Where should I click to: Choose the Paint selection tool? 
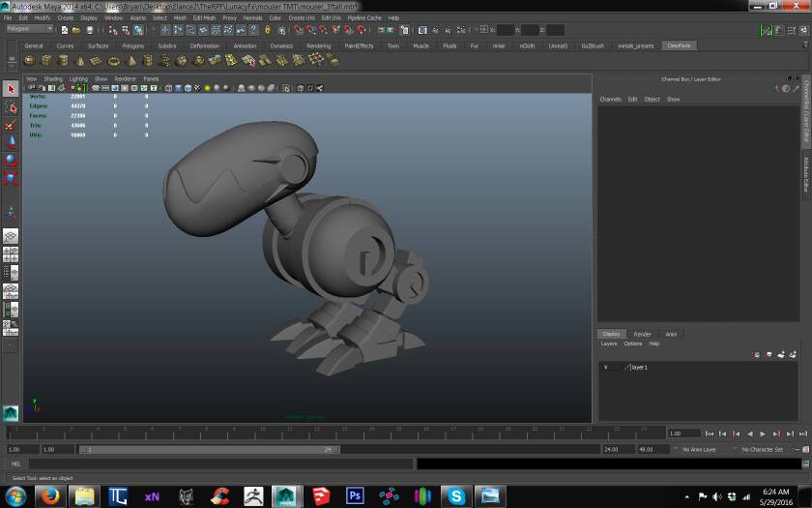11,125
